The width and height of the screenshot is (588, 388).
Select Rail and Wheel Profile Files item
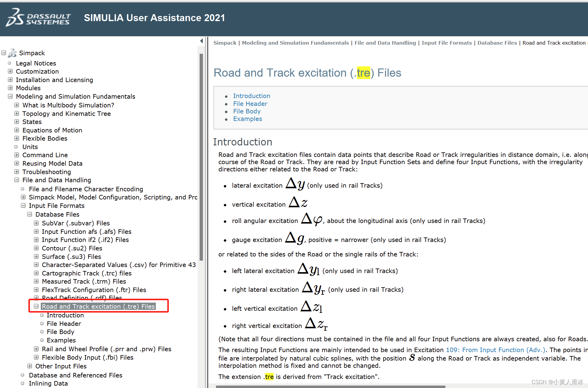(106, 349)
